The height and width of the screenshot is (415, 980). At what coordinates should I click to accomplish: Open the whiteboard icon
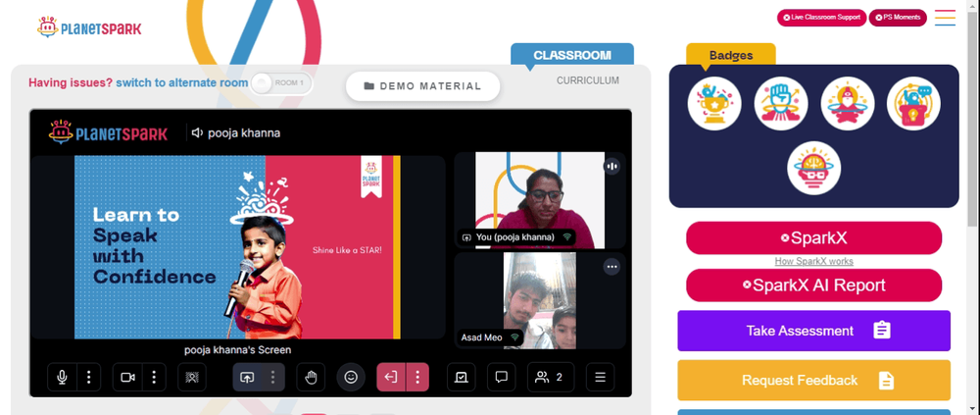462,378
